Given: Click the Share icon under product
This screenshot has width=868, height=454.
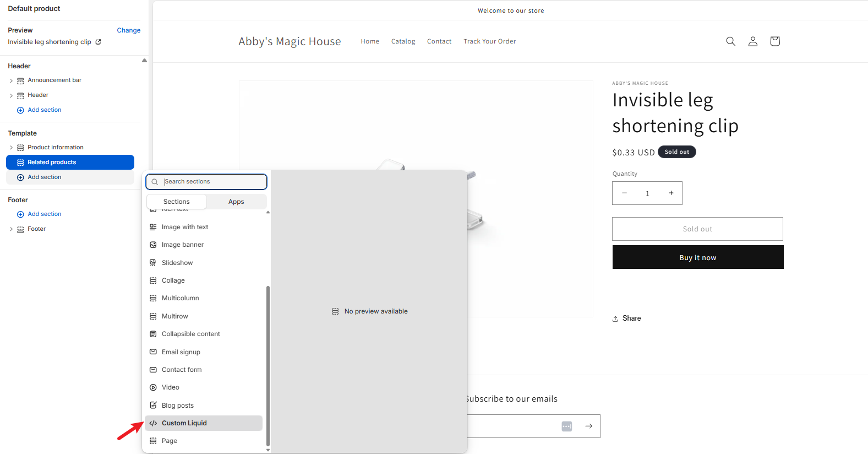Looking at the screenshot, I should (x=615, y=318).
